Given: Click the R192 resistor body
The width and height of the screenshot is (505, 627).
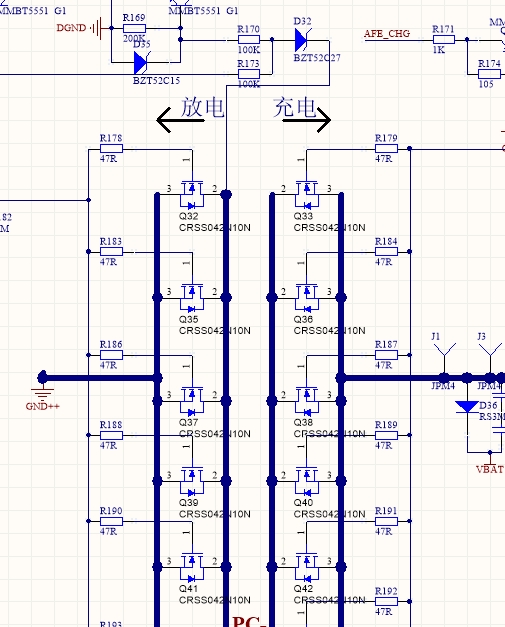Looking at the screenshot, I should point(386,601).
